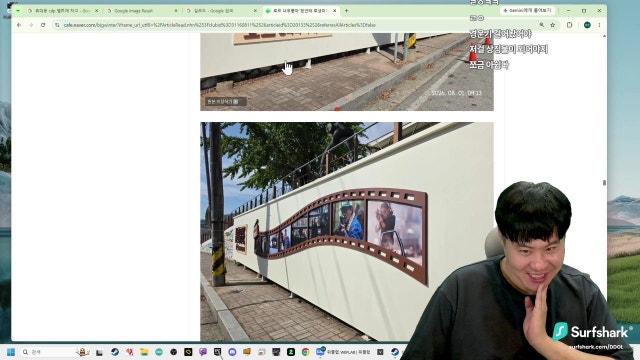Open the Chrome profile avatar
The width and height of the screenshot is (640, 360).
pyautogui.click(x=587, y=25)
